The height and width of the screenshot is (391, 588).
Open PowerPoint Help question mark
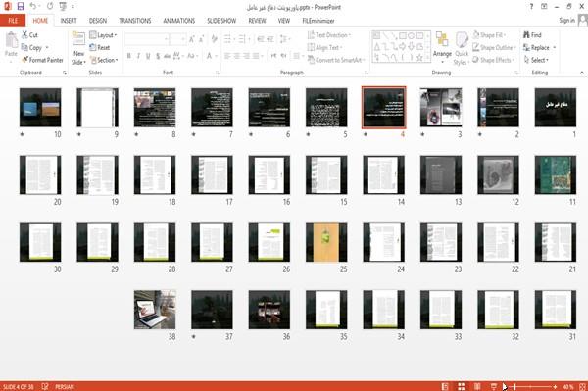(531, 7)
